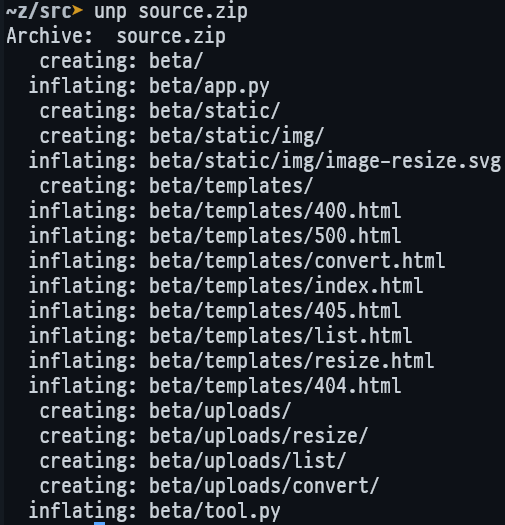Select the beta/app.py path

pyautogui.click(x=209, y=87)
